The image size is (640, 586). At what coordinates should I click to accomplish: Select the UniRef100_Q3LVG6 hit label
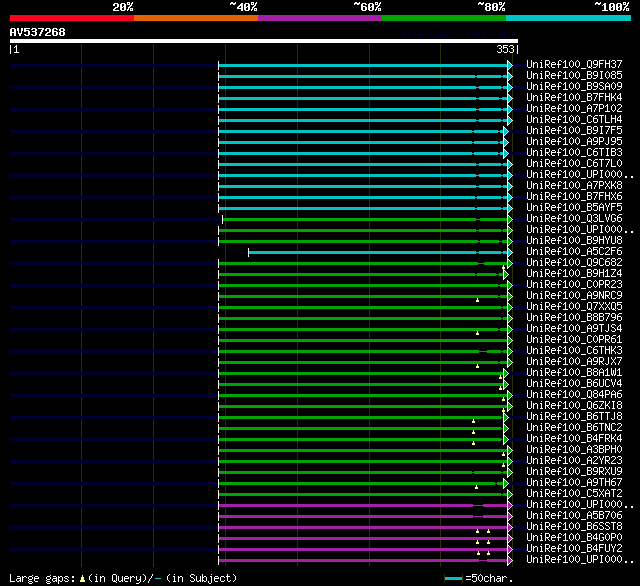[x=574, y=219]
